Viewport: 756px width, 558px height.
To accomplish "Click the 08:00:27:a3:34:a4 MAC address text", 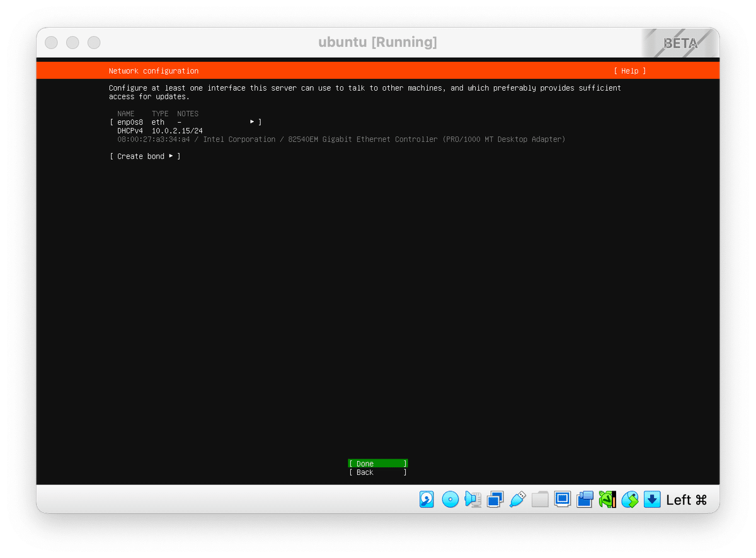I will (x=154, y=139).
